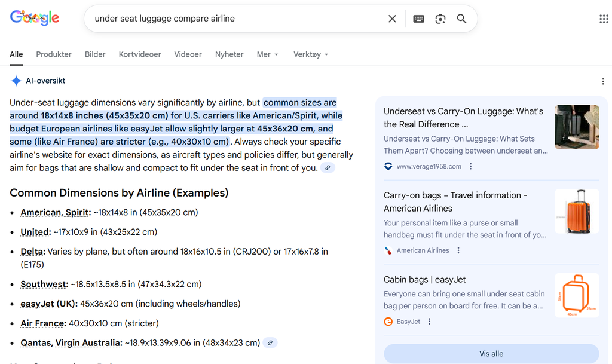Screen dimensions: 612x364
Task: Switch to the Bilder tab
Action: [x=95, y=54]
